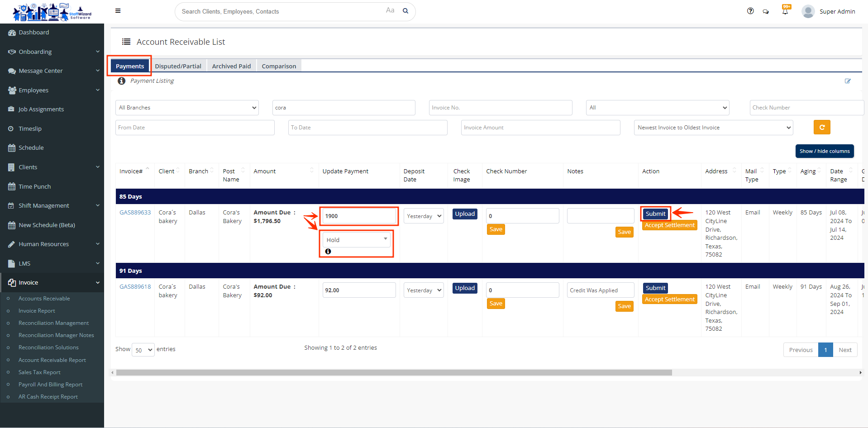Open the notifications bell icon
868x428 pixels.
pyautogui.click(x=785, y=12)
